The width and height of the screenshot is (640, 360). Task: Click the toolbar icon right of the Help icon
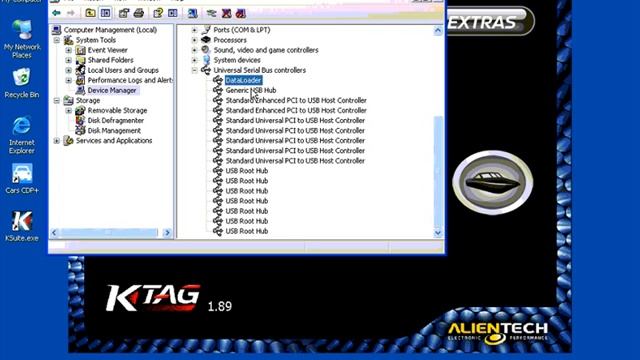pyautogui.click(x=173, y=13)
